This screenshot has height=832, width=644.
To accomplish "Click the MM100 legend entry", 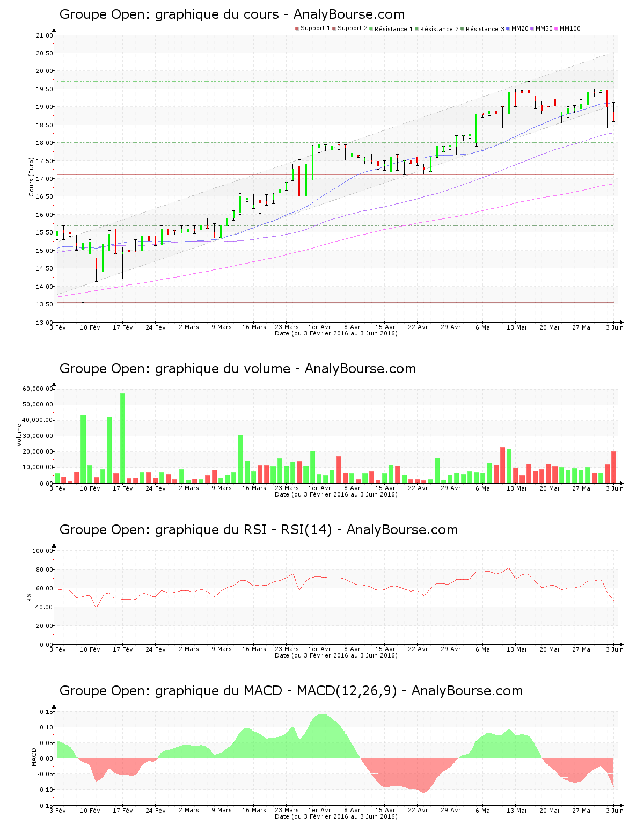I will [568, 28].
